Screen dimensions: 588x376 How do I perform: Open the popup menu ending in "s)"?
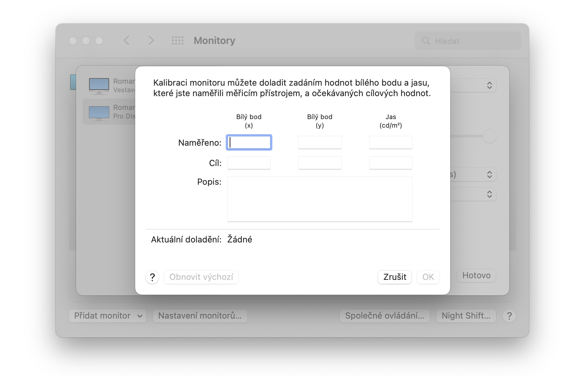(x=473, y=175)
